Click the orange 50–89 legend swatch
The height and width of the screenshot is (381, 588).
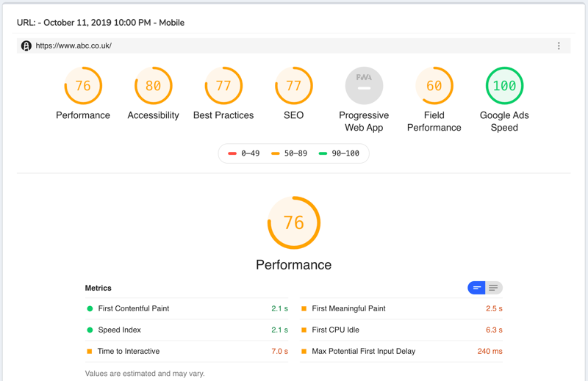pyautogui.click(x=275, y=153)
